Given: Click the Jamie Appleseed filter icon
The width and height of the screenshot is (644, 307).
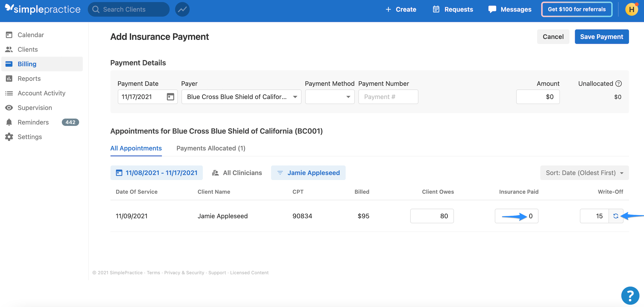Looking at the screenshot, I should click(280, 173).
